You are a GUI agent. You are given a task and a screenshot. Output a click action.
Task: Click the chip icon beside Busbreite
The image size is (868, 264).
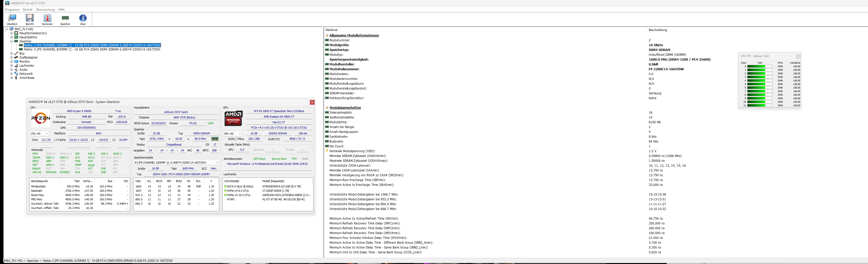click(327, 142)
